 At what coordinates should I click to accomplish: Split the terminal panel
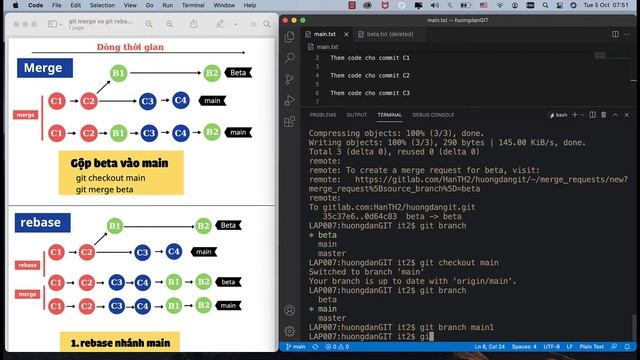click(592, 115)
